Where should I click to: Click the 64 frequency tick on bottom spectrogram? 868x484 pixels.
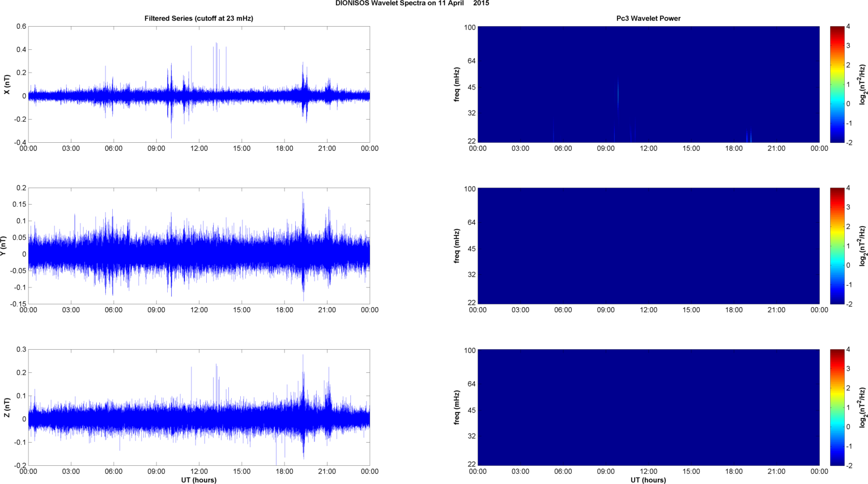(x=471, y=384)
